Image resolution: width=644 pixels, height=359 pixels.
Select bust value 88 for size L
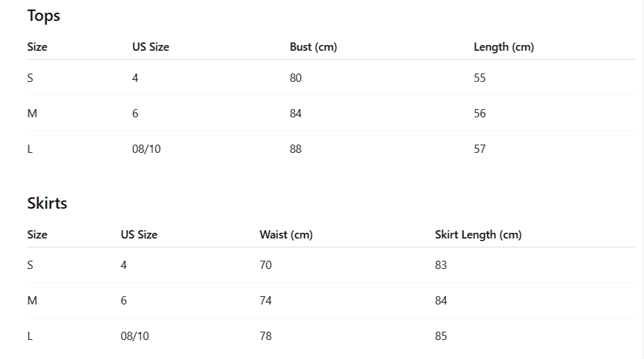[296, 149]
